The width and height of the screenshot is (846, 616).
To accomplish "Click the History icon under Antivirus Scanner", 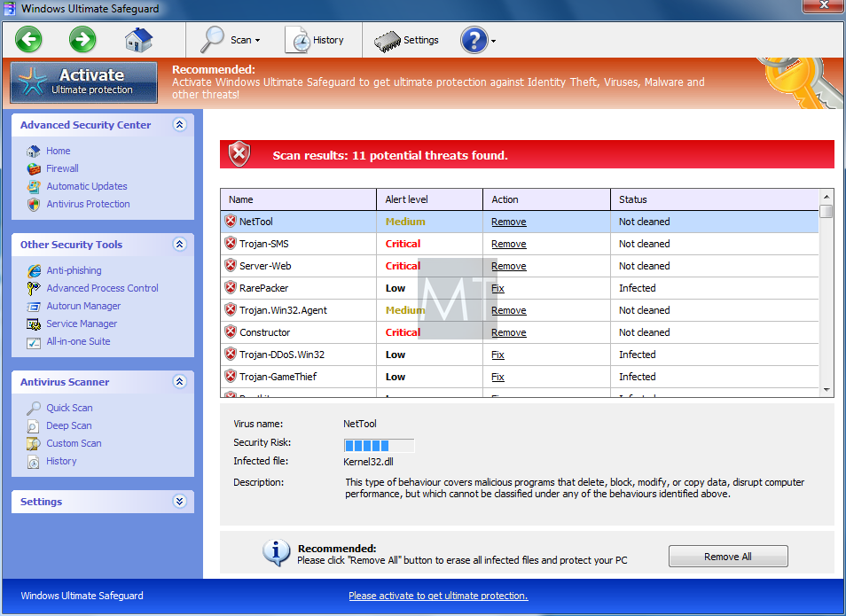I will coord(34,462).
